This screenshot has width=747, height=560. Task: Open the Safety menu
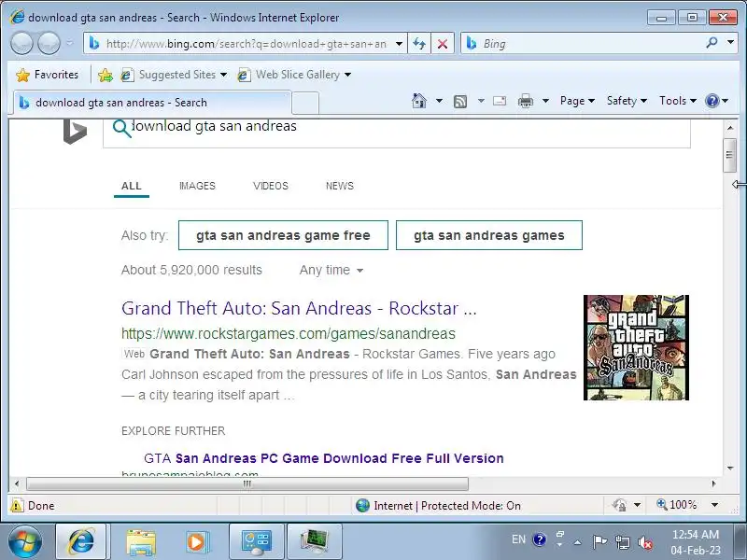pos(627,101)
